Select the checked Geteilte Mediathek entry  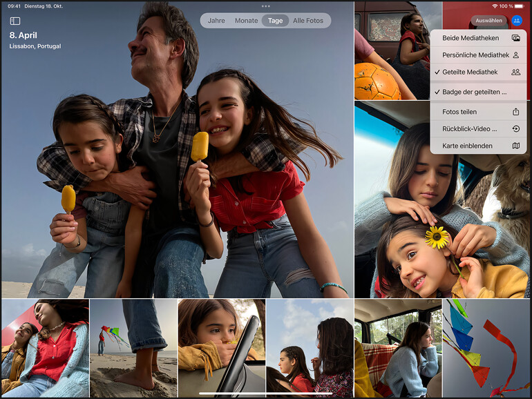pos(478,72)
